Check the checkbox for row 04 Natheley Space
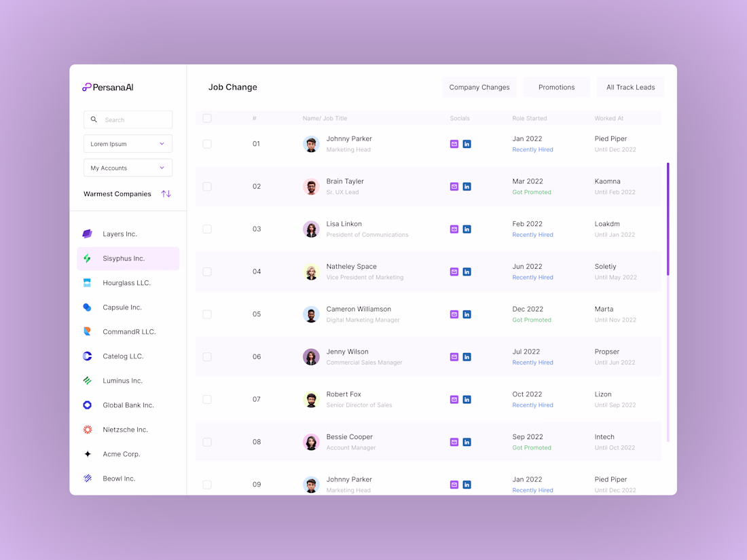Image resolution: width=747 pixels, height=560 pixels. pos(206,272)
